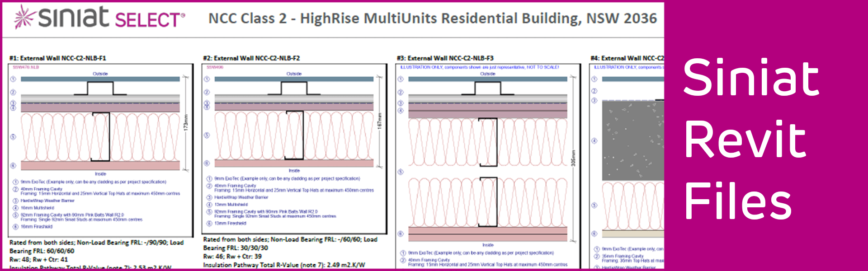868x271 pixels.
Task: Click "40mm Framing Cavity" legend row in wall #3
Action: click(484, 262)
